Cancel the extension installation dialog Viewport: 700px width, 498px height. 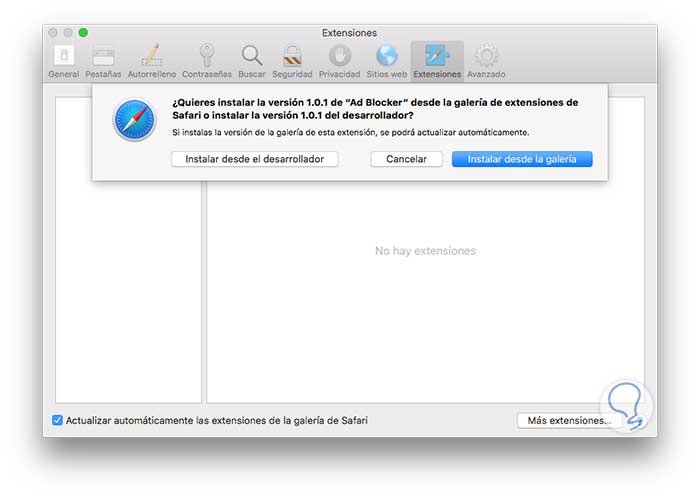point(406,159)
